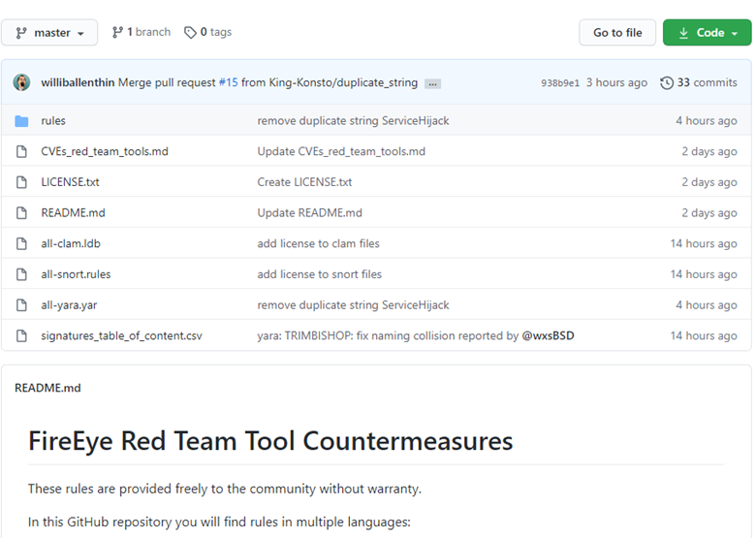Screen dimensions: 756x538
Task: Click the 'FireEye Red Team Tool Countermeasures' heading
Action: [270, 441]
